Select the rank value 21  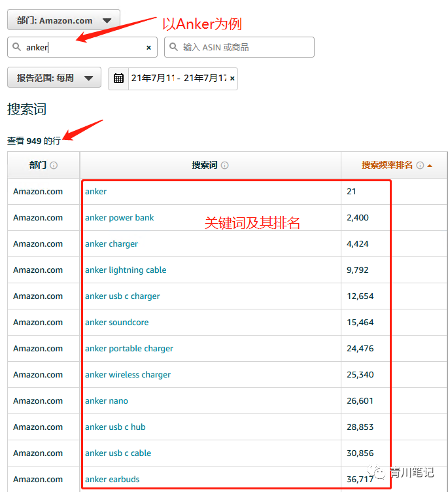(x=351, y=192)
